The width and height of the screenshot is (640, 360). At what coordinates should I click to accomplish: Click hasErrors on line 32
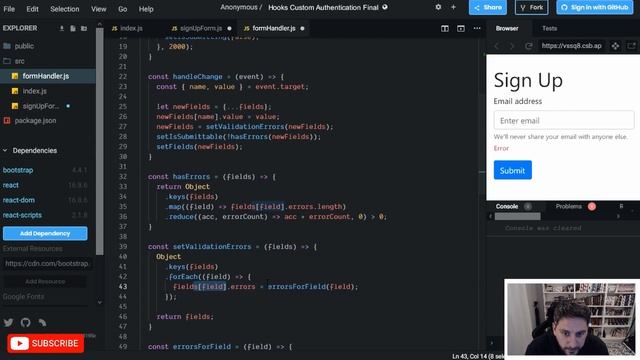click(191, 177)
